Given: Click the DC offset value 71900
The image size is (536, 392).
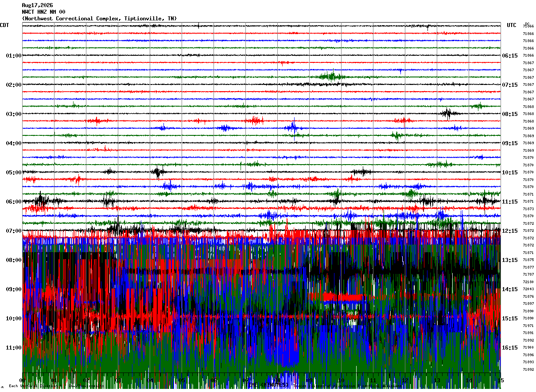Looking at the screenshot, I should (528, 348).
